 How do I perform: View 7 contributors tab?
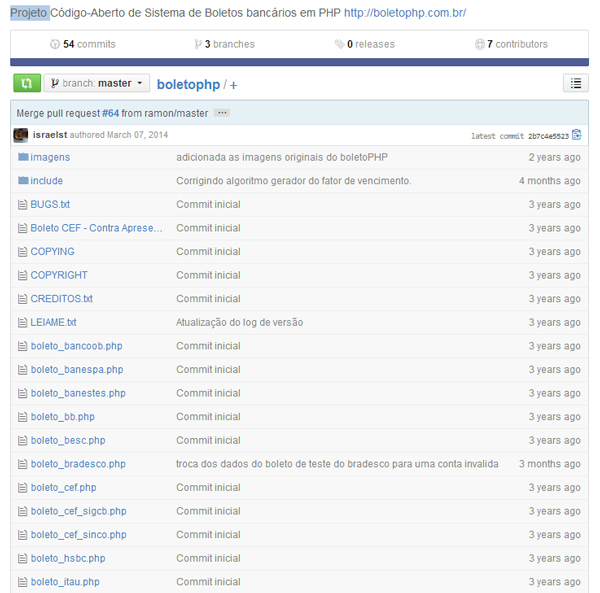pos(517,44)
